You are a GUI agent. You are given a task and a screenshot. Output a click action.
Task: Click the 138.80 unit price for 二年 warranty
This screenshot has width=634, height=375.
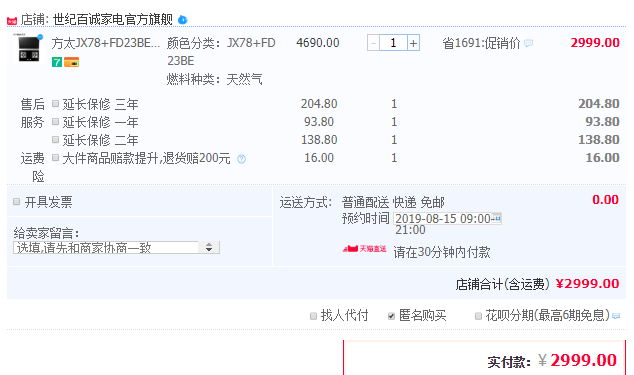(x=319, y=140)
